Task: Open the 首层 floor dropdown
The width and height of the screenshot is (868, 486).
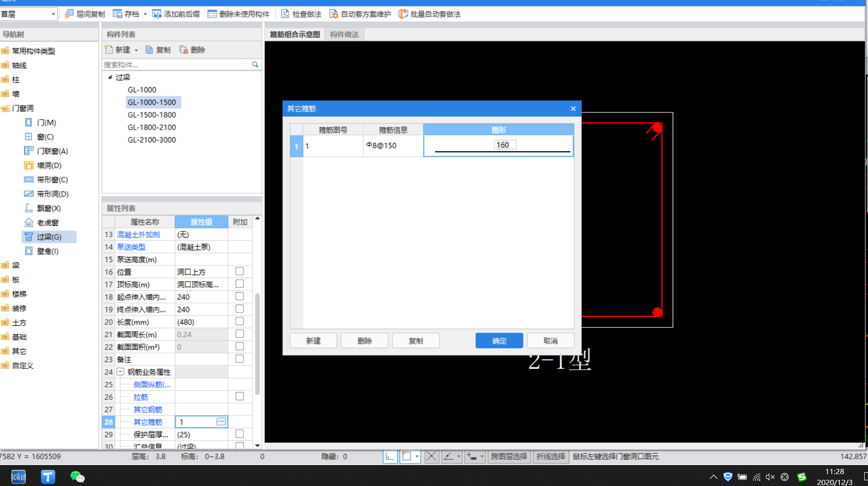Action: coord(53,14)
